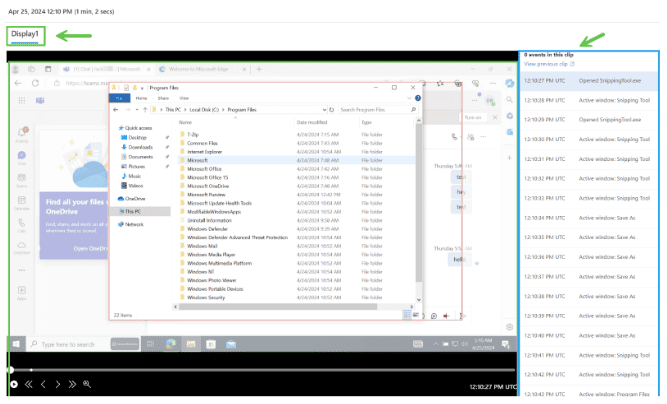This screenshot has width=667, height=404.
Task: Expand the address bar history dropdown
Action: tap(324, 110)
